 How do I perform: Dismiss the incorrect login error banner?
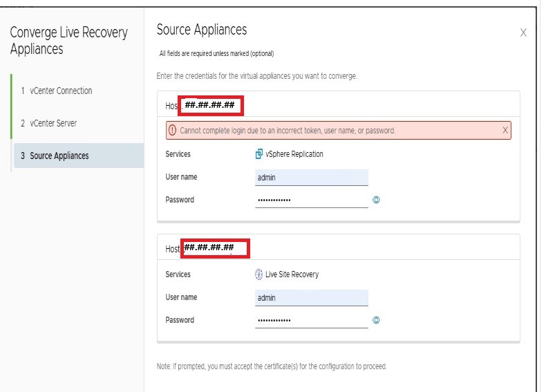(505, 130)
